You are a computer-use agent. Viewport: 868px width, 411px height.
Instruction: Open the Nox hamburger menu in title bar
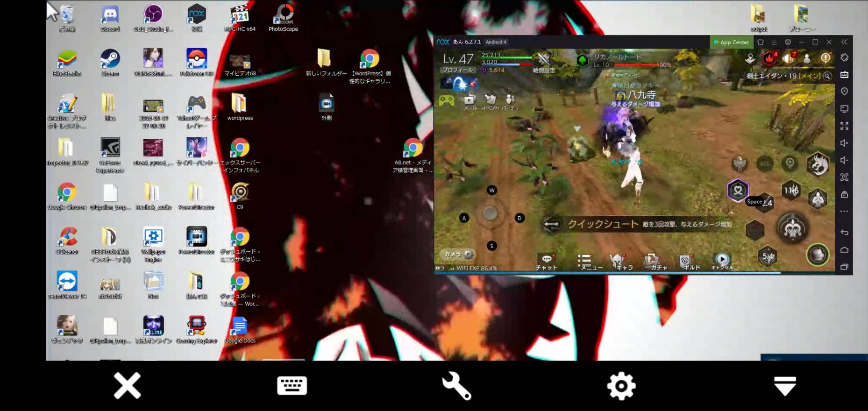(774, 42)
